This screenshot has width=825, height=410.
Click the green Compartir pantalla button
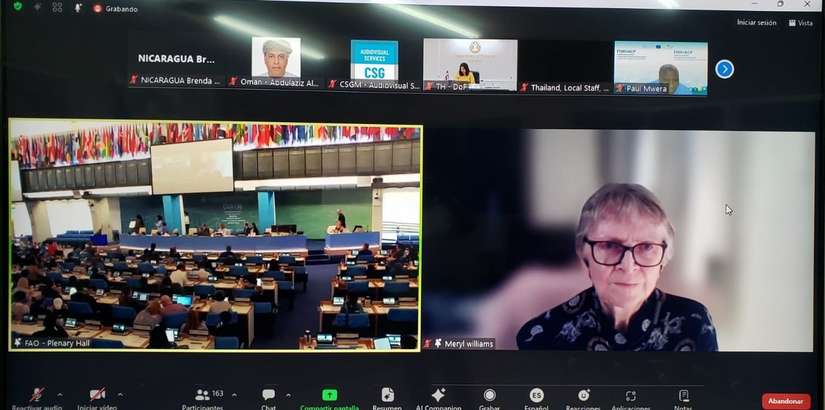click(329, 397)
